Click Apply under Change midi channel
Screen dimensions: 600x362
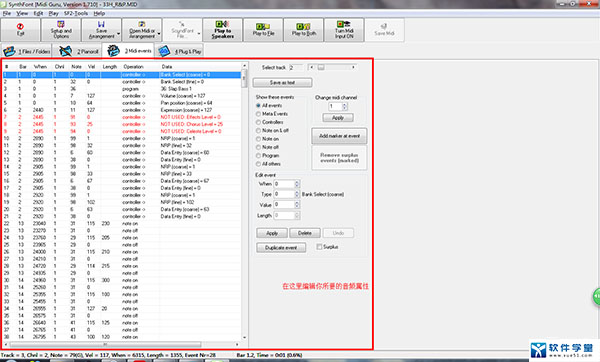tap(338, 117)
